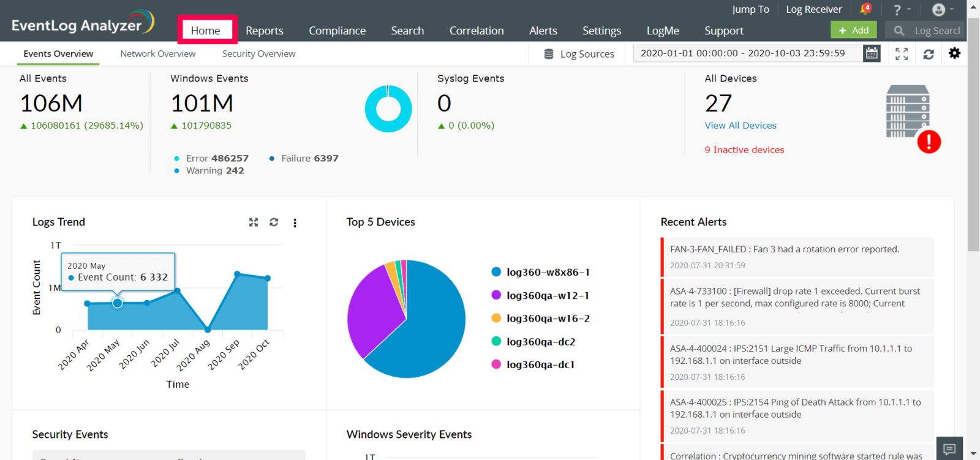Click the Windows Events 101M figure
Viewport: 980px width, 460px height.
point(202,103)
